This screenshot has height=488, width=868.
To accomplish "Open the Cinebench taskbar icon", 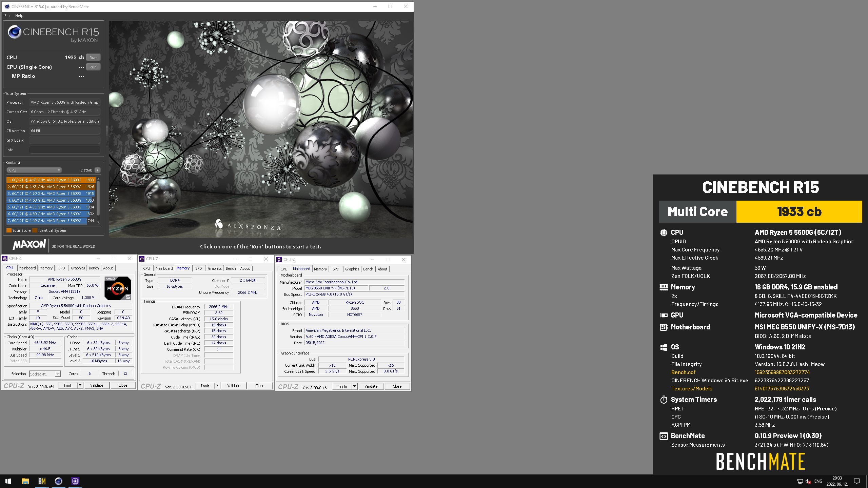I will (x=59, y=481).
